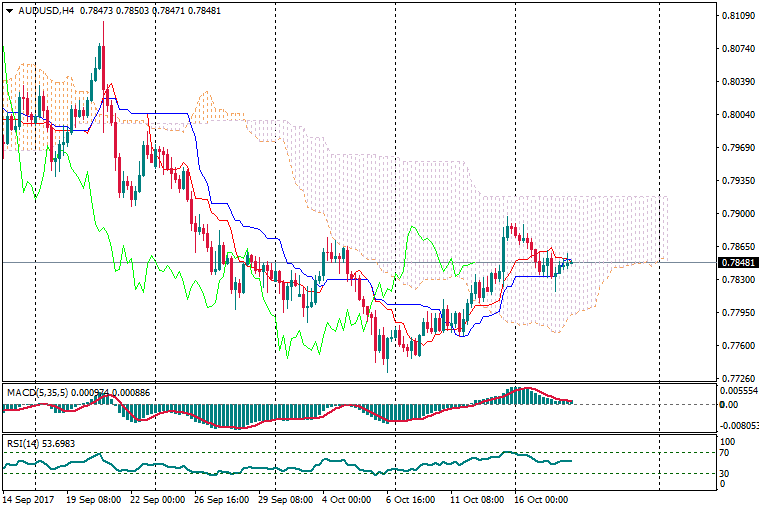
Task: Click the RSI(14) indicator label
Action: 25,442
